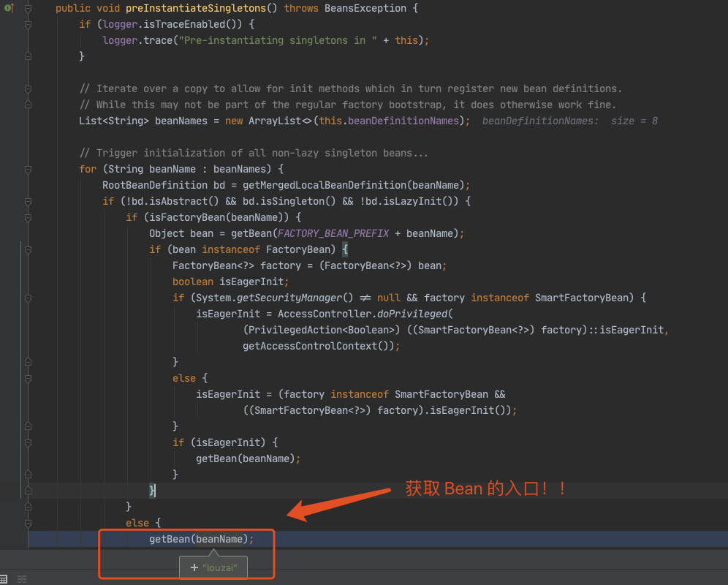Fold the if !bd.isAbstract() block
The width and height of the screenshot is (728, 585).
tap(28, 201)
